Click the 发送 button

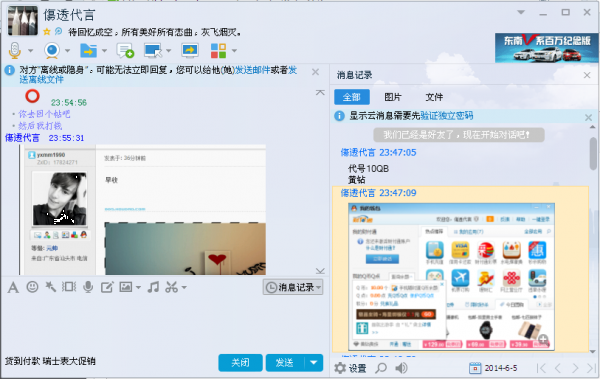click(x=284, y=362)
